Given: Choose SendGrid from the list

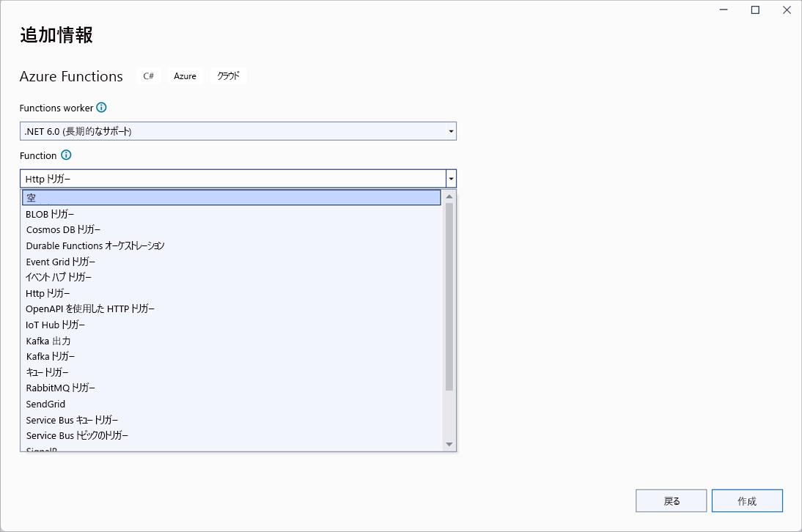Looking at the screenshot, I should [x=231, y=404].
